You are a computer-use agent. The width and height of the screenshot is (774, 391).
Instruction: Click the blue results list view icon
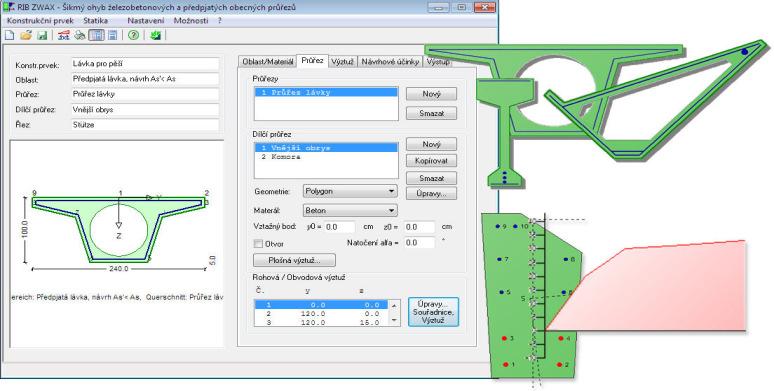(113, 35)
